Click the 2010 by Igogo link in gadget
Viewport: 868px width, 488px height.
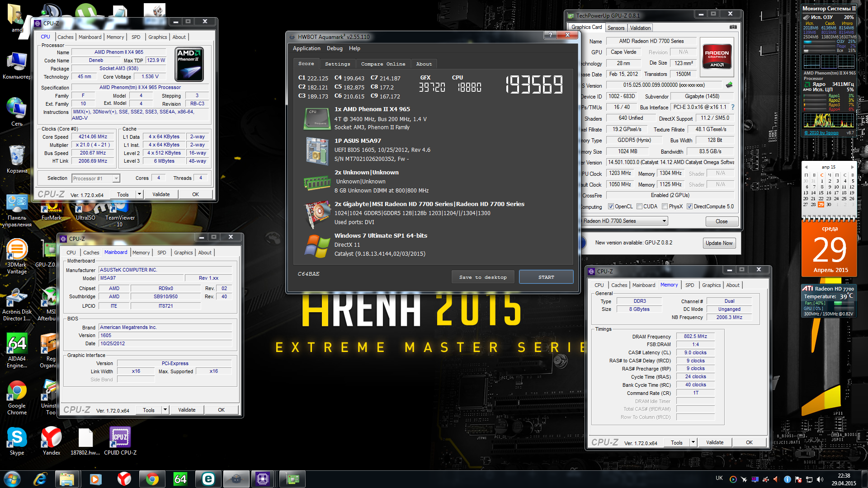click(821, 133)
